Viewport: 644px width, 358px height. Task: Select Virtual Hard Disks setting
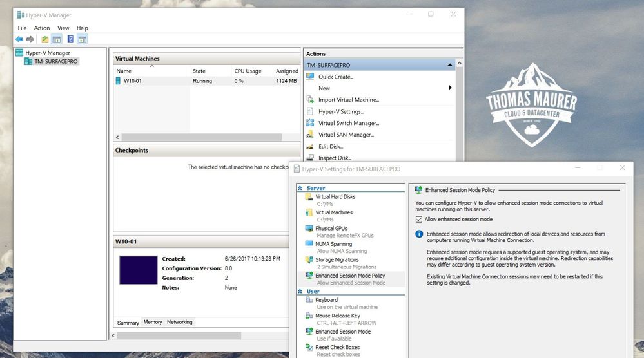pyautogui.click(x=335, y=197)
